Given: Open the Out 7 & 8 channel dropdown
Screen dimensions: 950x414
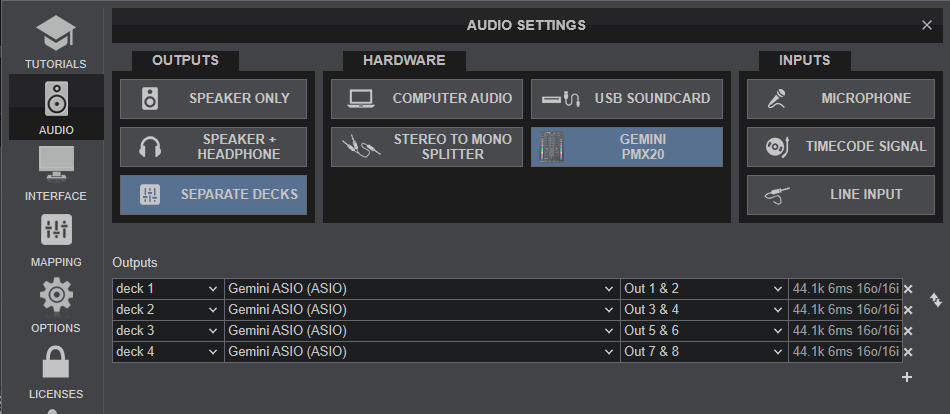Looking at the screenshot, I should (x=704, y=352).
